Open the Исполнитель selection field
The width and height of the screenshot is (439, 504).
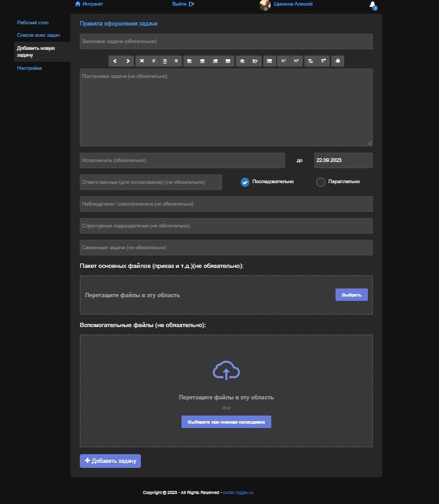pos(182,160)
